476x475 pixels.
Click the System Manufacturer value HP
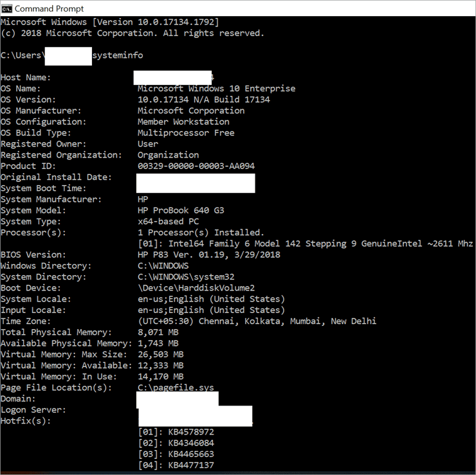click(143, 199)
